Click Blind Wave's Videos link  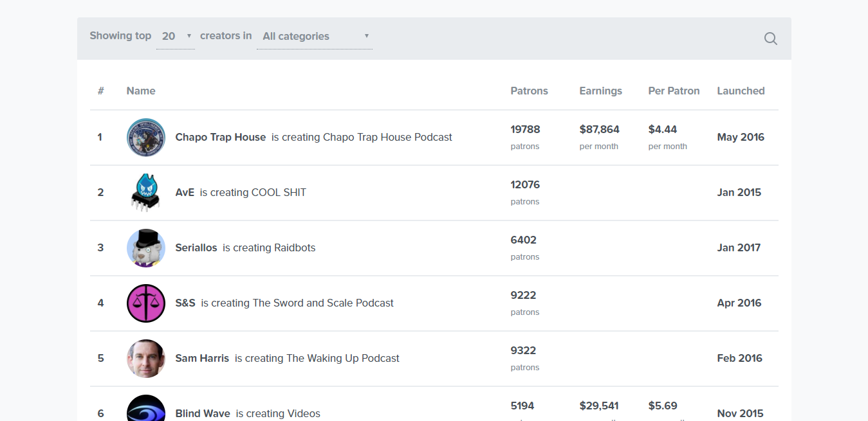click(304, 413)
